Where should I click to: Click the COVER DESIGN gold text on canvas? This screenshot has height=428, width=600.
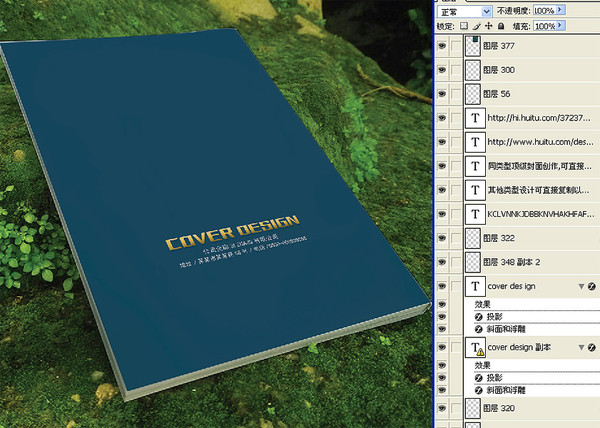(x=232, y=232)
